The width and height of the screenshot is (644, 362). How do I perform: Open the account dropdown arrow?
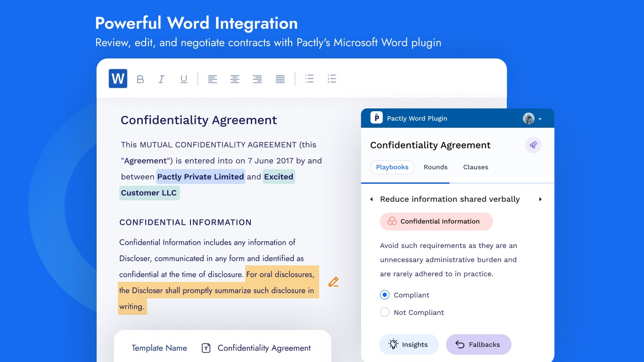coord(540,119)
